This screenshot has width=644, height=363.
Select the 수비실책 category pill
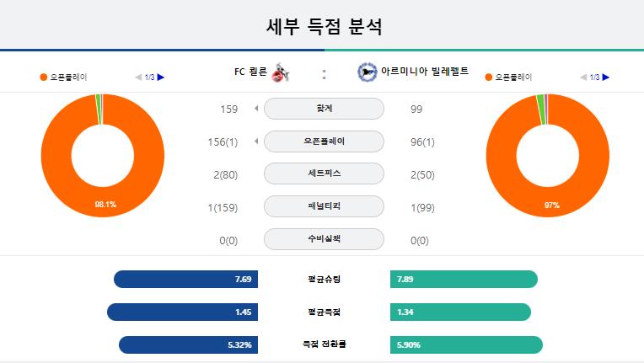click(x=324, y=239)
